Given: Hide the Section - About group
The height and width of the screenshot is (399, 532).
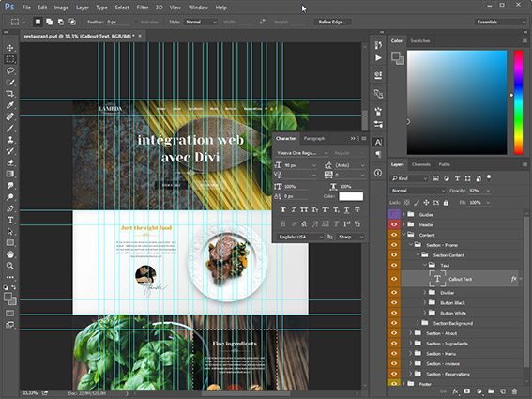Looking at the screenshot, I should 394,333.
